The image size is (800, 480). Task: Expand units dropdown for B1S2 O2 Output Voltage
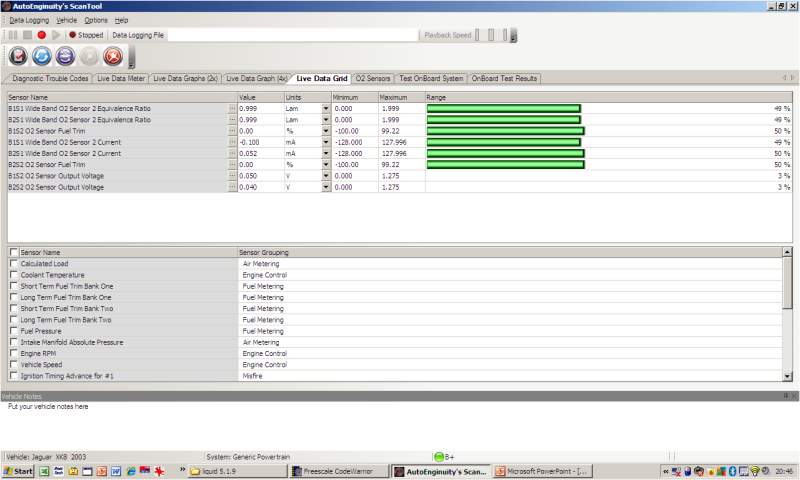coord(326,176)
